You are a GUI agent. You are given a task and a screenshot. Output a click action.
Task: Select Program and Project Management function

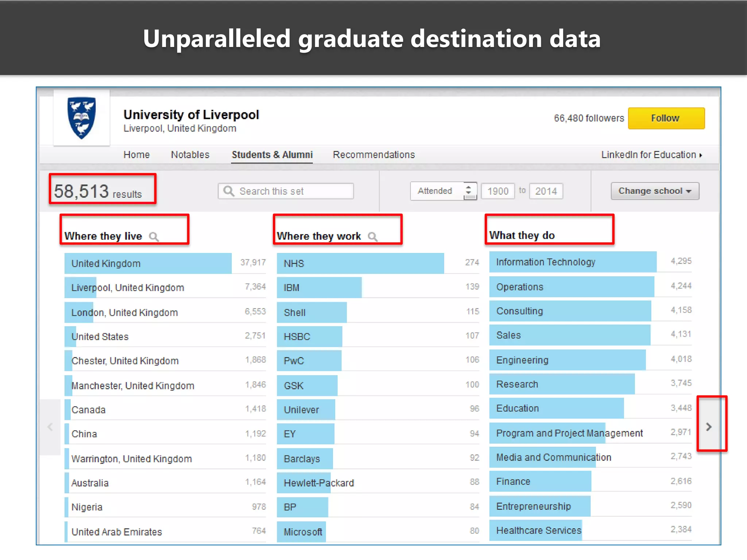tap(591, 433)
